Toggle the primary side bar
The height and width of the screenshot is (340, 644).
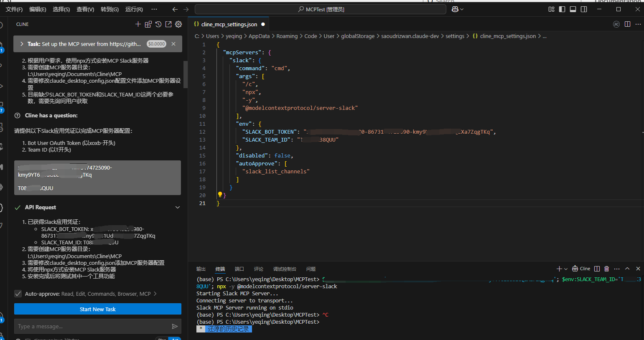coord(562,9)
